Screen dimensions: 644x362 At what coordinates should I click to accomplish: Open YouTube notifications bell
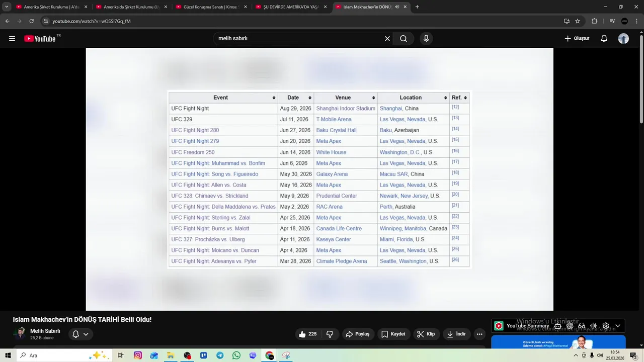click(x=604, y=39)
